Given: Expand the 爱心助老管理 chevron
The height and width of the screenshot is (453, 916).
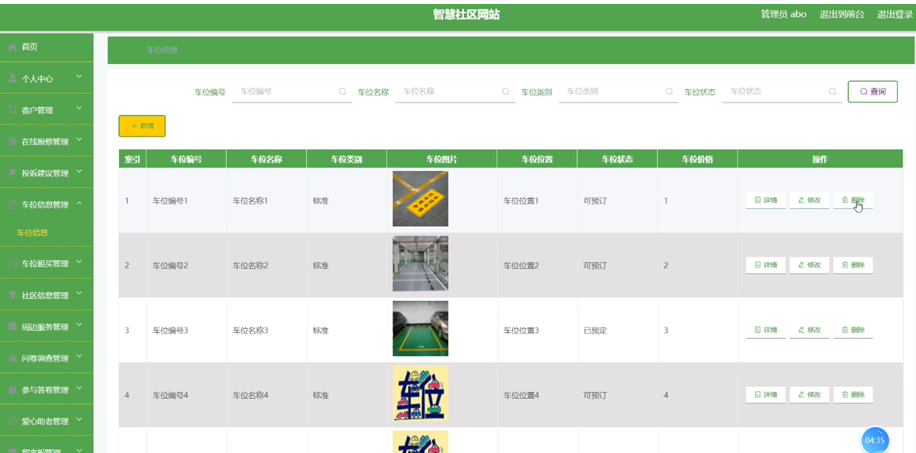Looking at the screenshot, I should click(x=79, y=420).
